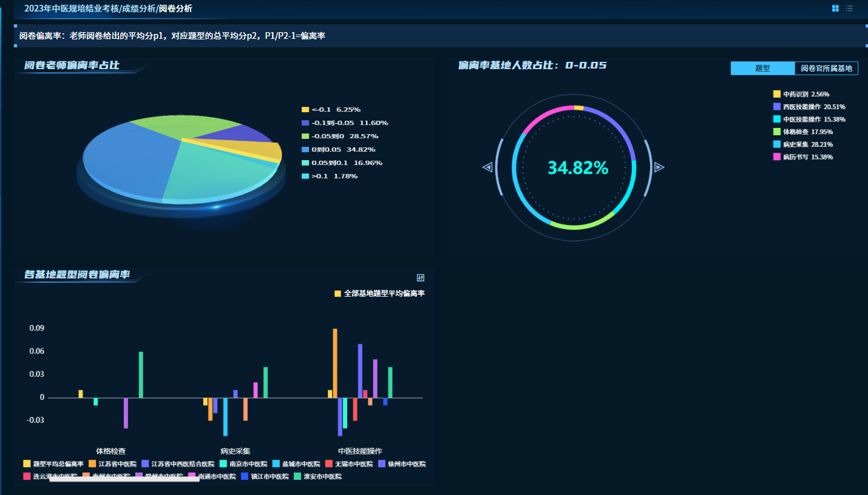Image resolution: width=868 pixels, height=495 pixels.
Task: Click the 中医技能操作 axis label
Action: pyautogui.click(x=360, y=451)
